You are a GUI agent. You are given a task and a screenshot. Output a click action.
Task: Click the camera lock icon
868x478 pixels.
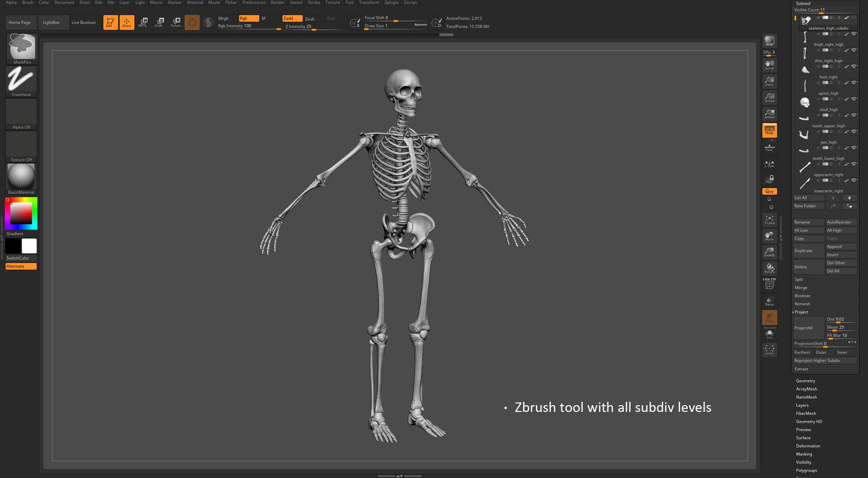[769, 179]
